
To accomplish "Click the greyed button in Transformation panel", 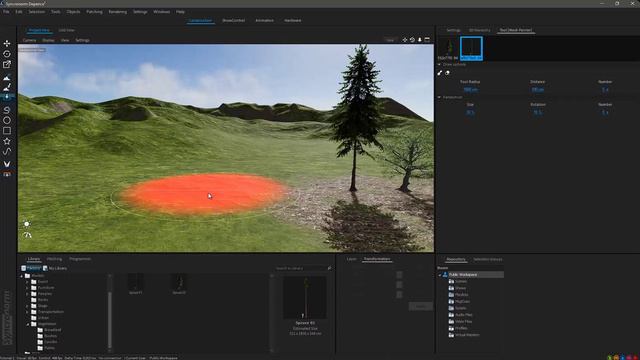I will 420,306.
